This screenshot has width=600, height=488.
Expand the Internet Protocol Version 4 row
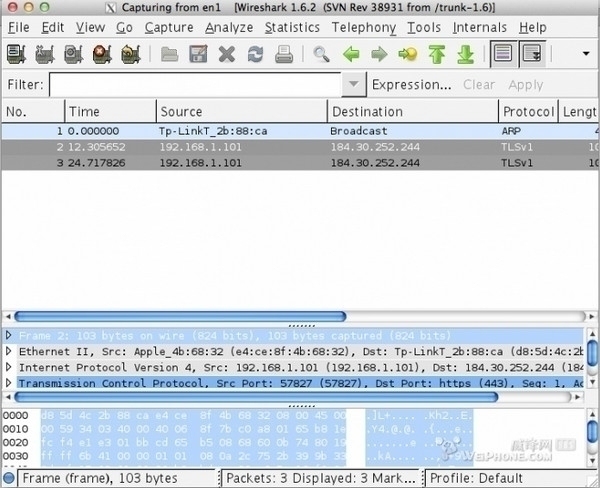(10, 367)
